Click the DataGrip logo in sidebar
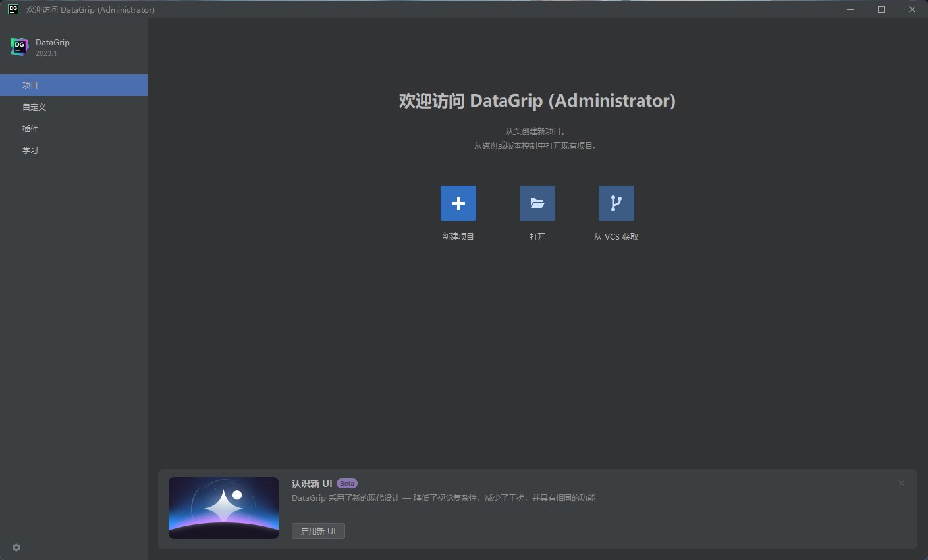928x560 pixels. click(x=19, y=47)
